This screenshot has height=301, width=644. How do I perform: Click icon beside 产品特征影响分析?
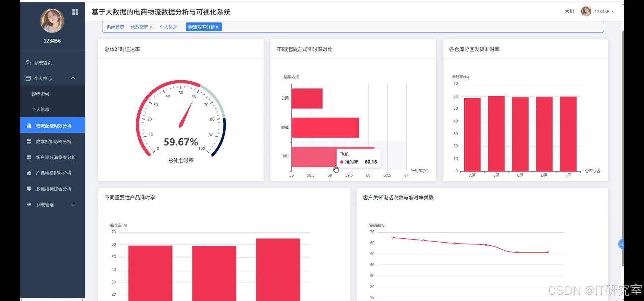coord(29,173)
